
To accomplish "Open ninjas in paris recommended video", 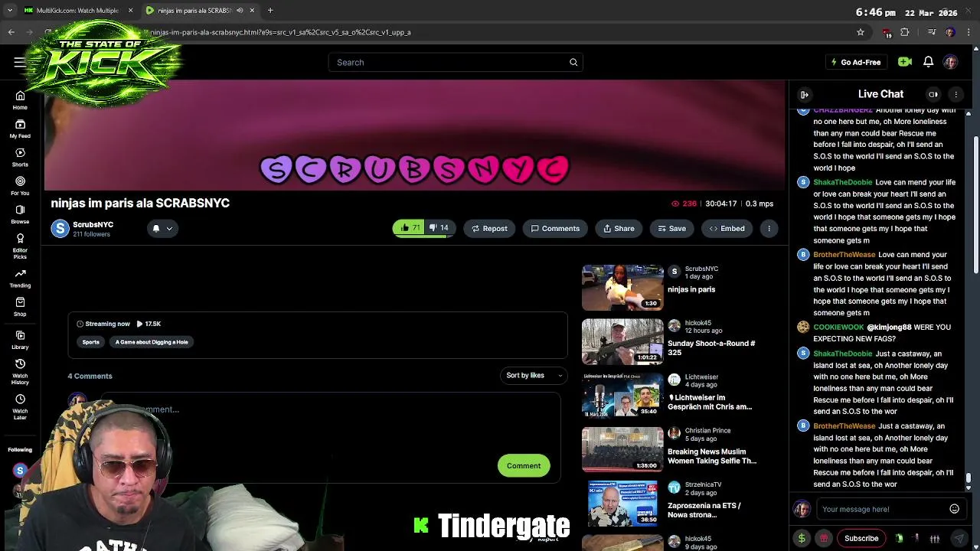I will (x=622, y=288).
